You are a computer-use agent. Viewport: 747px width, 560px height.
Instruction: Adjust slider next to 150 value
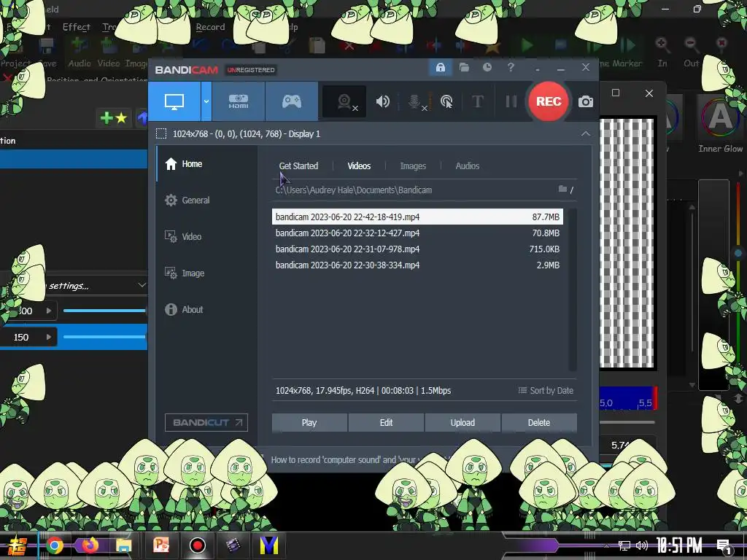click(x=104, y=337)
